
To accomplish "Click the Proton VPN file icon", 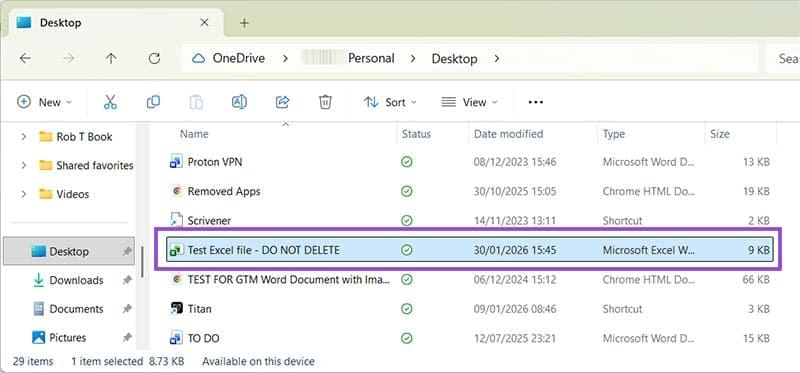I will [176, 162].
